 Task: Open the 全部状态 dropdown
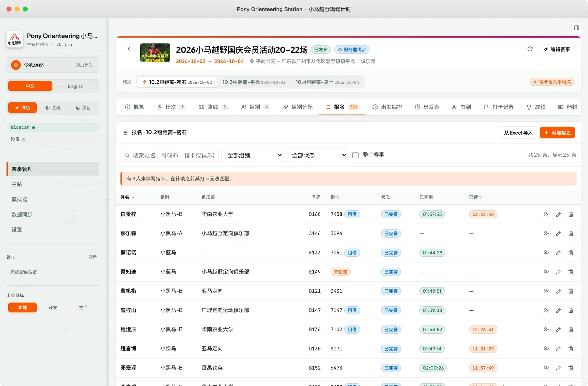(x=317, y=155)
